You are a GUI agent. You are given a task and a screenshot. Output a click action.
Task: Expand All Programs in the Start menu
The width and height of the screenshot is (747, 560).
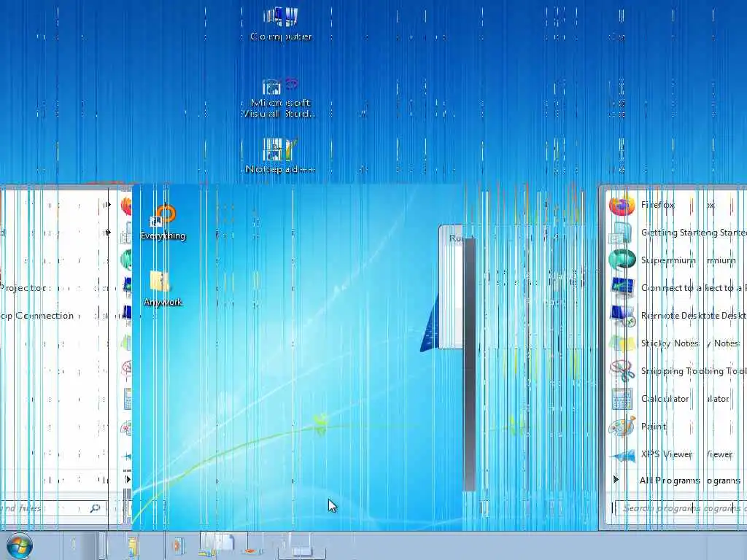(x=676, y=480)
